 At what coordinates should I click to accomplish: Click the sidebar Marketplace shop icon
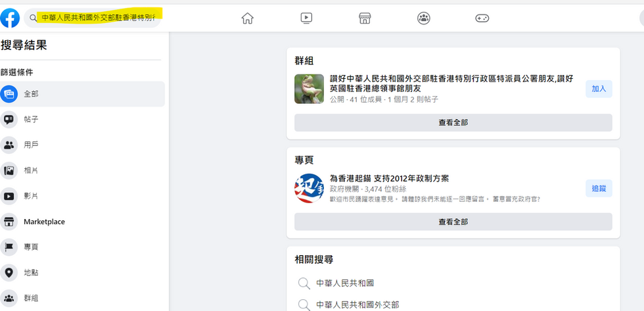click(x=9, y=222)
